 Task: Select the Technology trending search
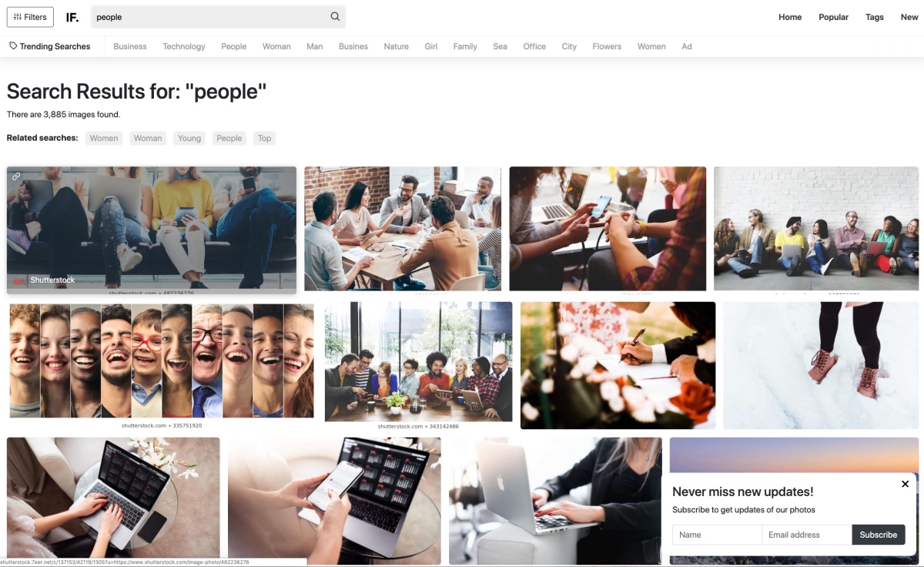(x=184, y=46)
